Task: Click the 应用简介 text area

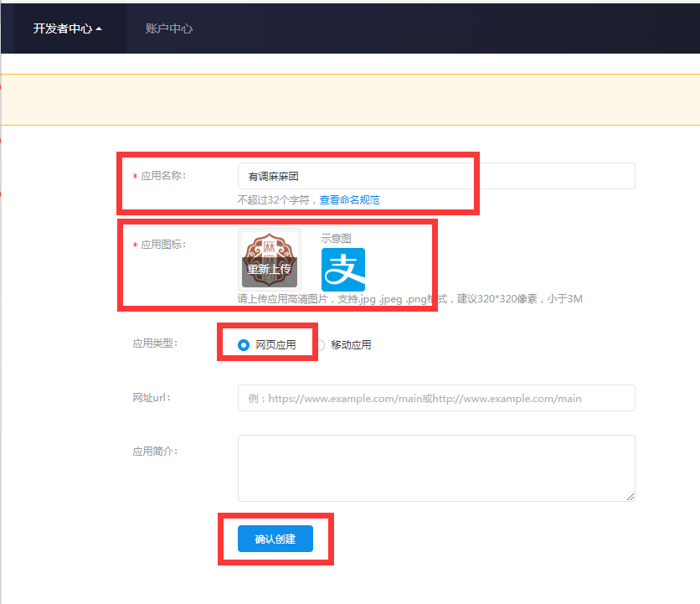Action: [x=436, y=468]
